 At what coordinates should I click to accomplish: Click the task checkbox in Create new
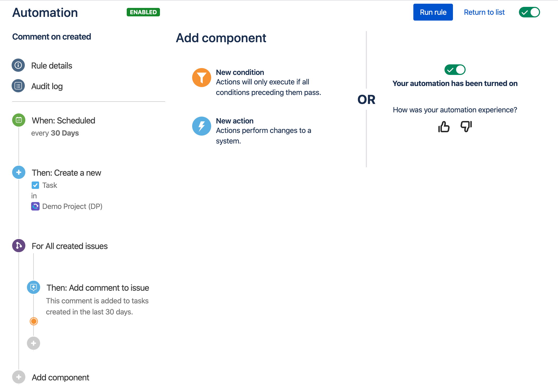pyautogui.click(x=35, y=185)
